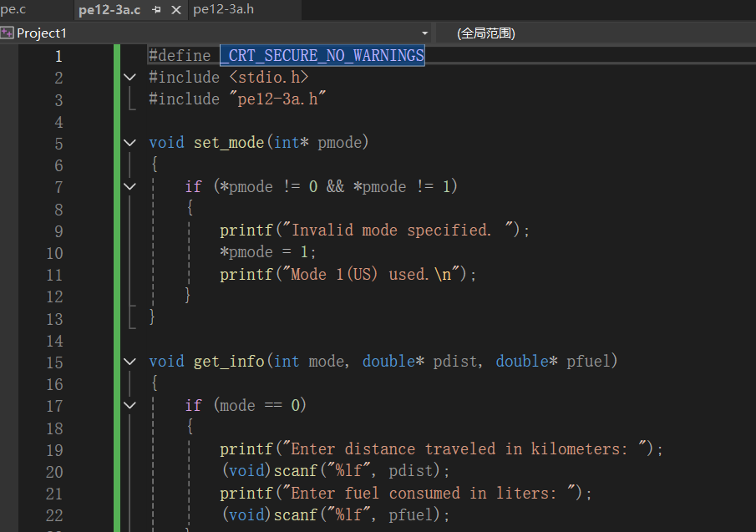Click the "Mode 1(US) used.\n" string
This screenshot has height=532, width=756.
(x=372, y=274)
